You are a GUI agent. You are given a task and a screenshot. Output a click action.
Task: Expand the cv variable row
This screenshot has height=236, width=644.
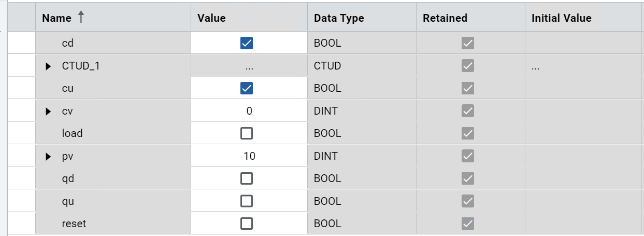pos(49,111)
